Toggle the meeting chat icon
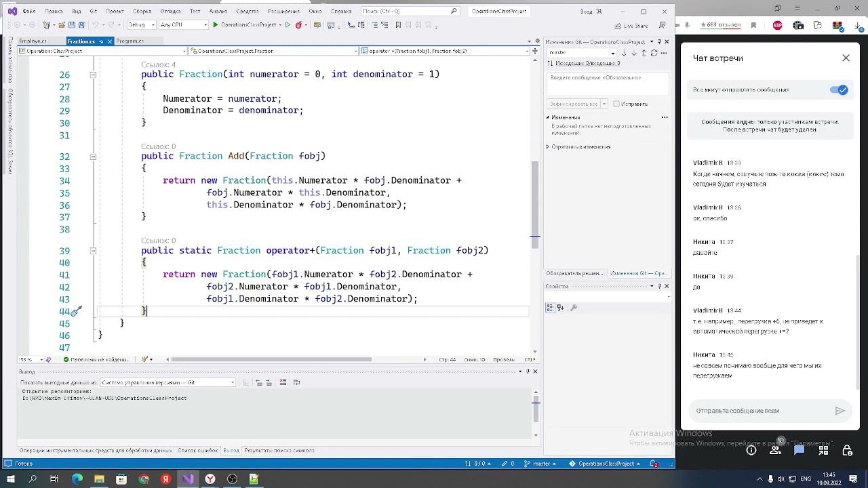868x488 pixels. pos(800,450)
